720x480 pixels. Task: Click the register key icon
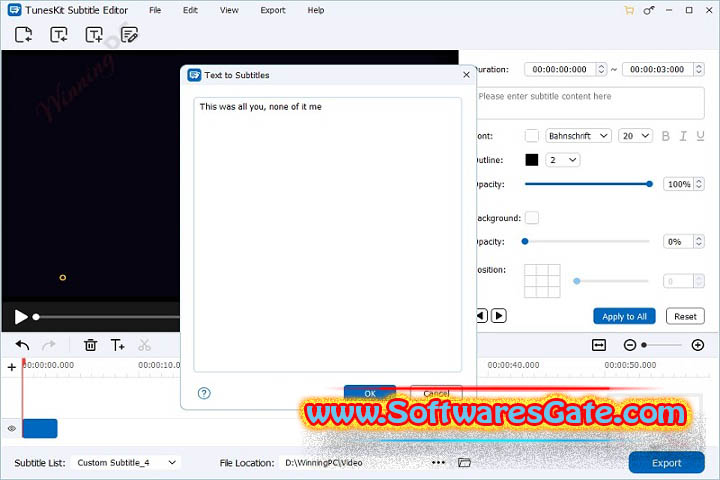click(649, 10)
